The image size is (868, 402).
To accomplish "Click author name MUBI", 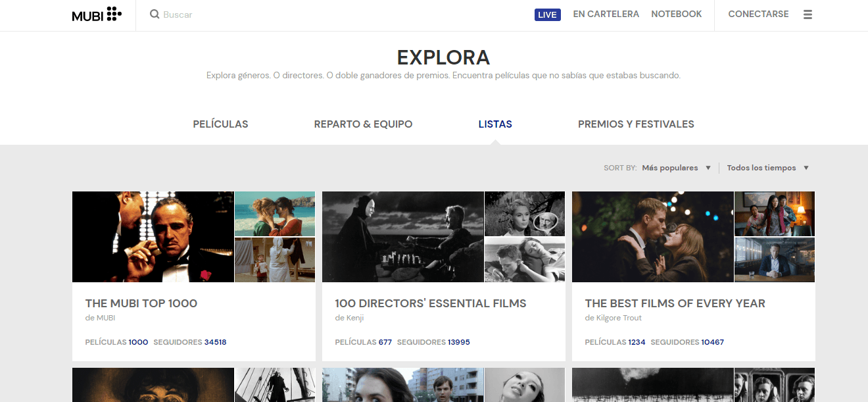I will [106, 318].
